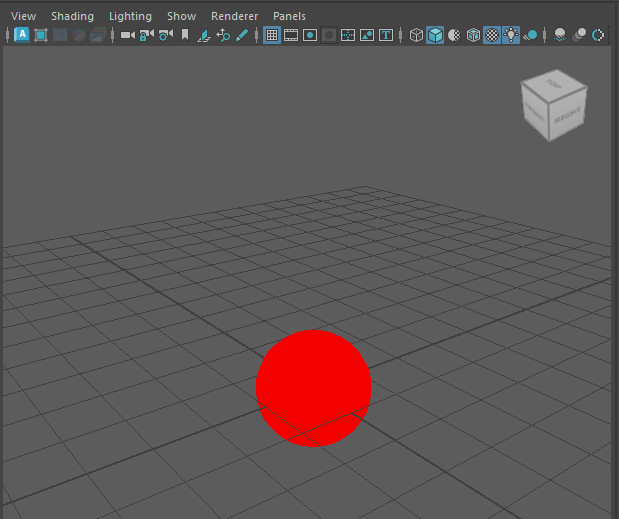Open Camera Attributes via gear camera icon

coord(165,35)
